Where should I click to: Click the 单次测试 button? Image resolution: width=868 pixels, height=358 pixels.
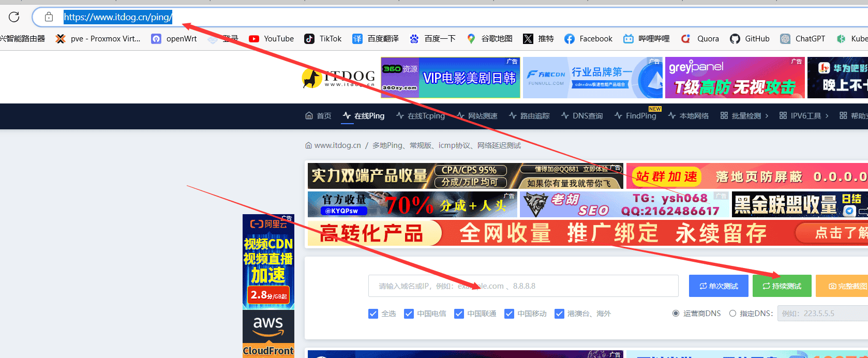(x=719, y=286)
